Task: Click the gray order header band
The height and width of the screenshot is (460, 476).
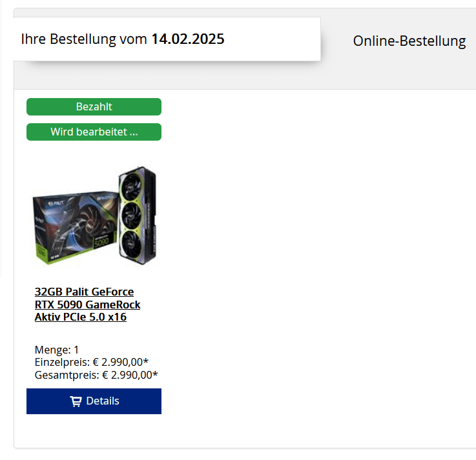Action: [245, 75]
